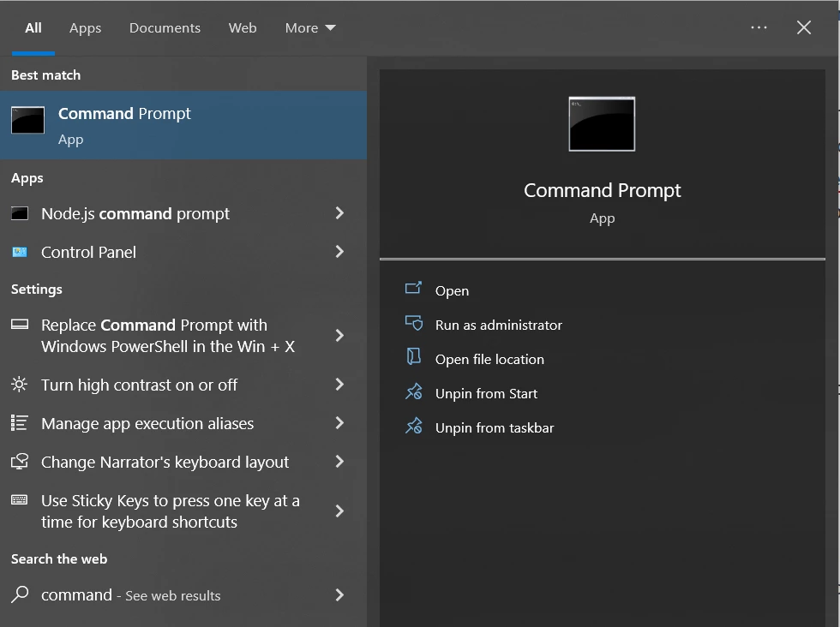Click the Node.js command prompt icon
This screenshot has width=840, height=627.
pos(20,214)
